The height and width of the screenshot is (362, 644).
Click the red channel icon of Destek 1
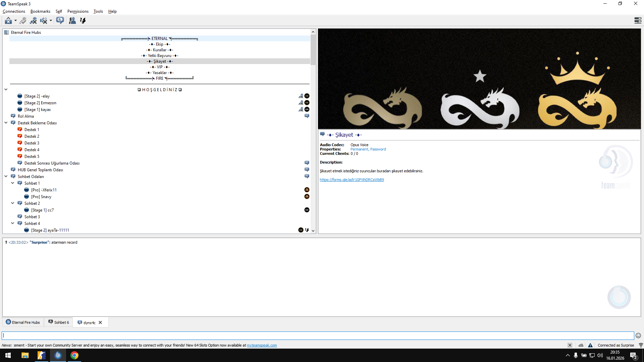(20, 129)
